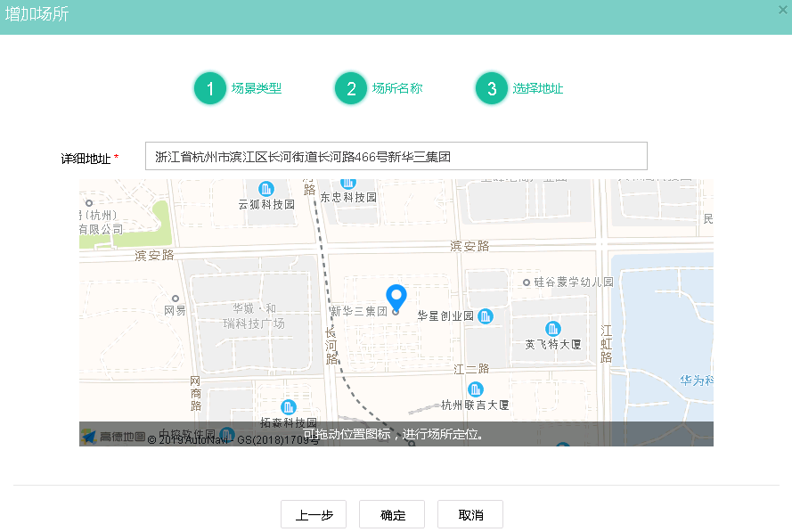
Task: Click the 高德地图 logo
Action: point(114,437)
